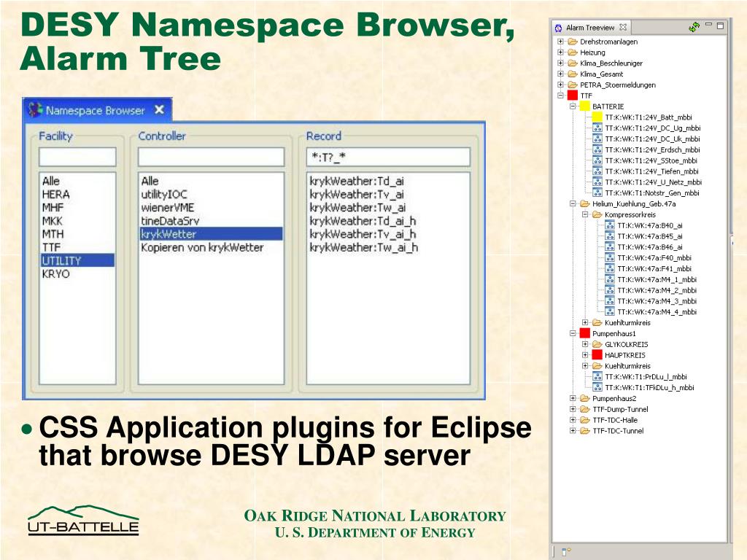747x560 pixels.
Task: Click the Namespace Browser tab icon
Action: pyautogui.click(x=35, y=110)
